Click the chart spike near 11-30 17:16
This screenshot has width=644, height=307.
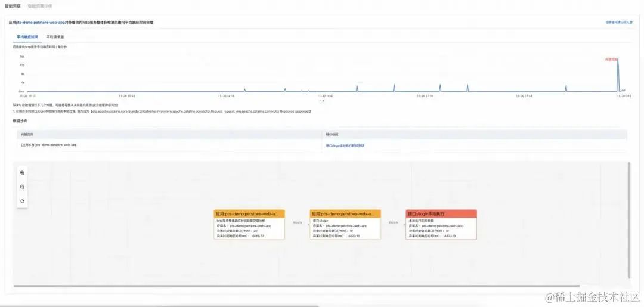click(440, 88)
